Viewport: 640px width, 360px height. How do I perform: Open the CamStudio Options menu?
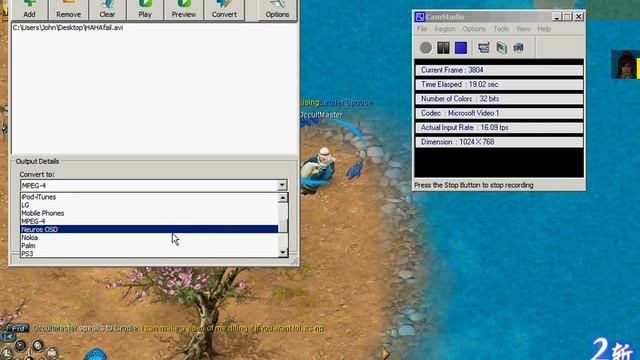click(x=474, y=29)
